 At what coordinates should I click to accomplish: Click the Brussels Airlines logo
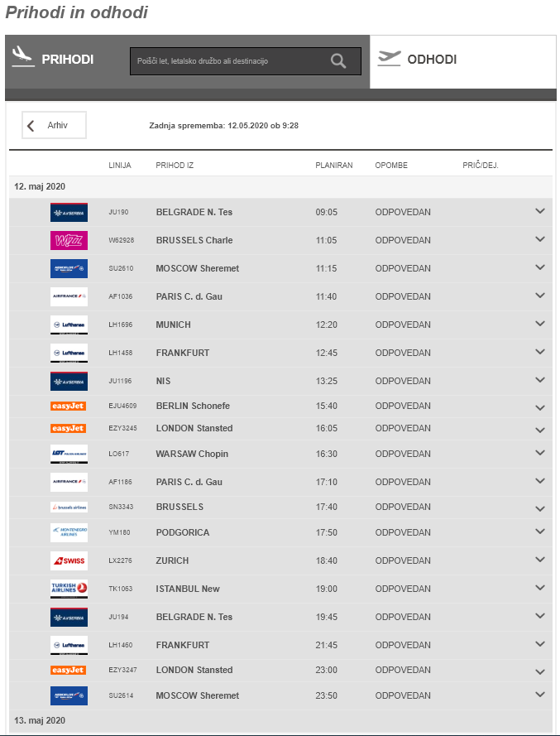[x=69, y=507]
